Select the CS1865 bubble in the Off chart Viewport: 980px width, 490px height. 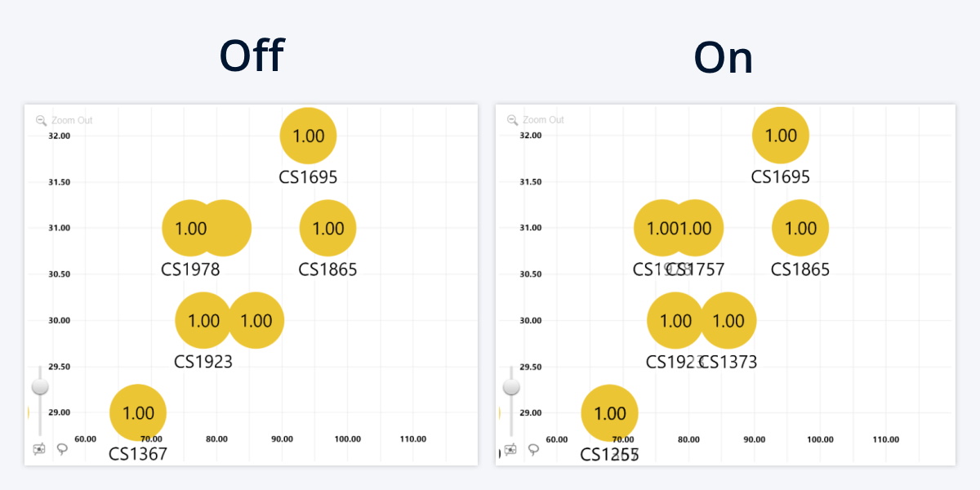[x=328, y=229]
